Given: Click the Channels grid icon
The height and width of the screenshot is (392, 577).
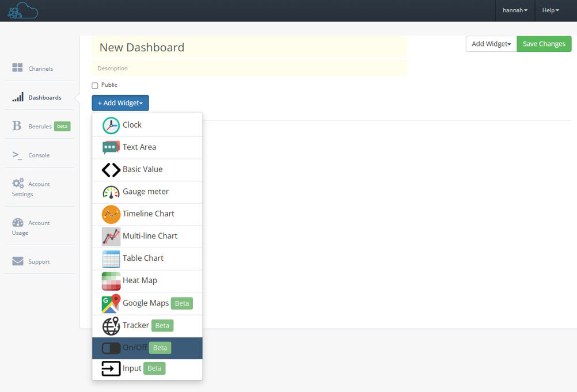Looking at the screenshot, I should (17, 68).
